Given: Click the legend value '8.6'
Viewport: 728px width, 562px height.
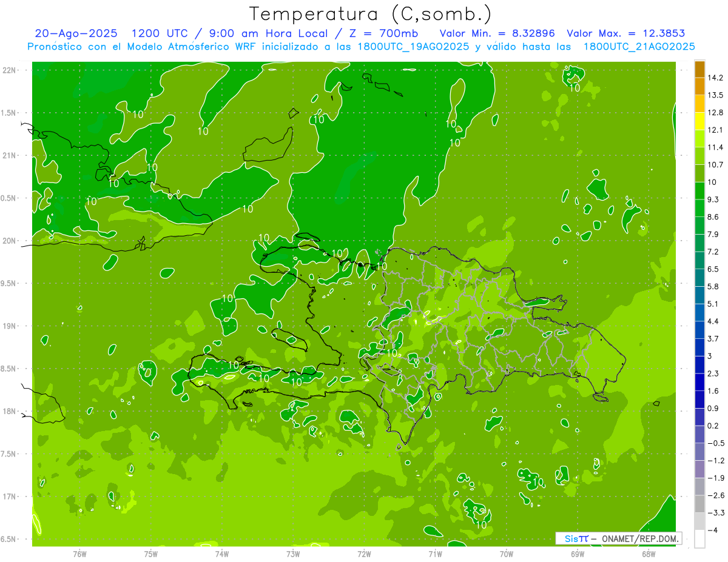Looking at the screenshot, I should (713, 216).
